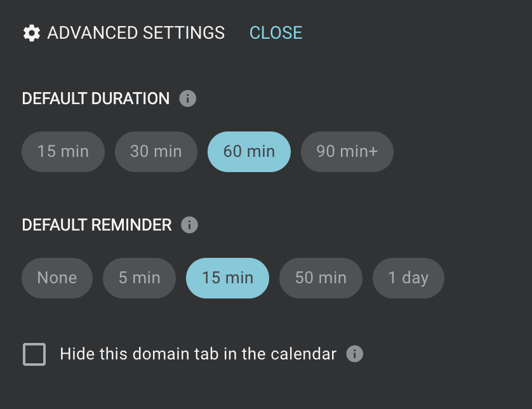Set default reminder to None
The width and height of the screenshot is (532, 409).
(57, 278)
